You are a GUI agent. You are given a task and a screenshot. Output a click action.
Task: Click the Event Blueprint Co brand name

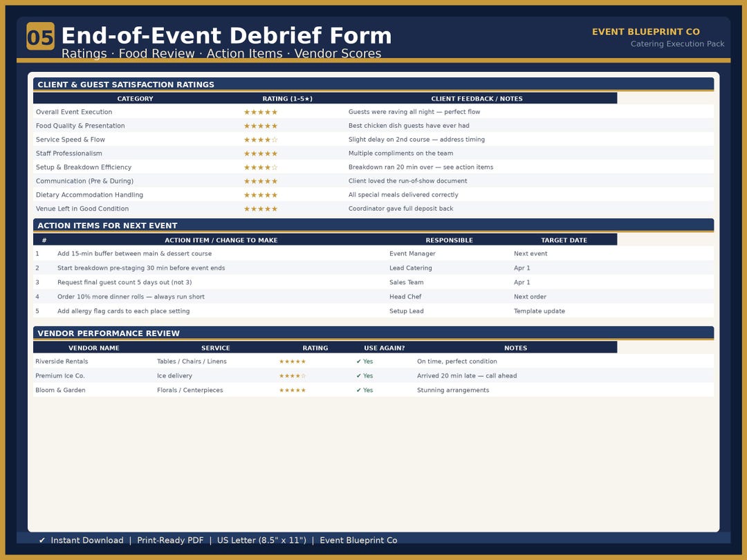645,32
